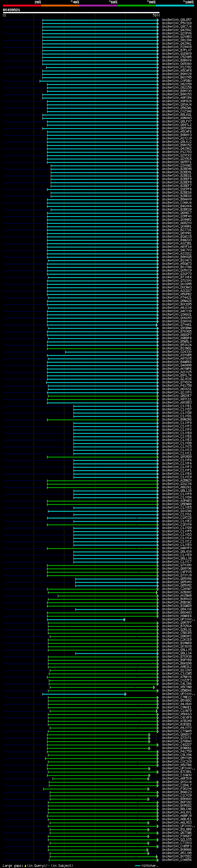The width and height of the screenshot is (197, 868).
Task: Select hit label UniRef100_O81394
Action: coord(176,40)
